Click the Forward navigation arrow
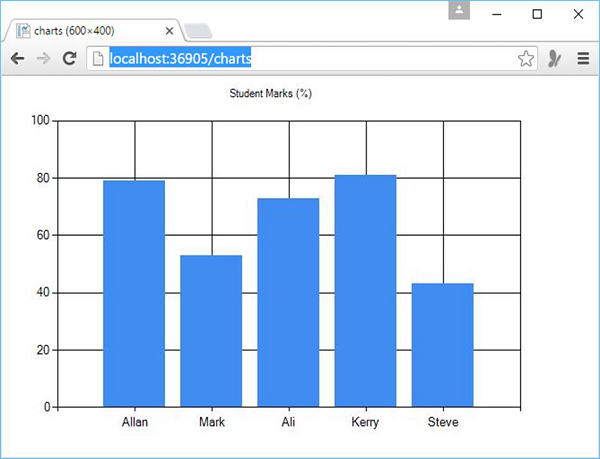 pos(43,59)
